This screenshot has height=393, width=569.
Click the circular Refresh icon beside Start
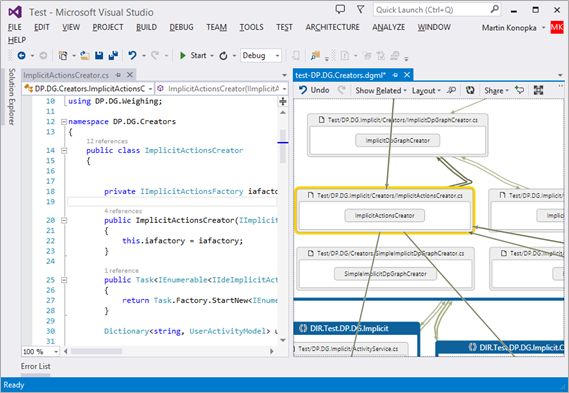coord(224,56)
